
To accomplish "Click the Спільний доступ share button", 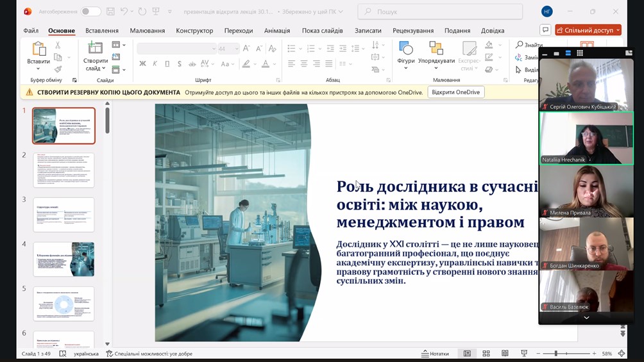I will pyautogui.click(x=585, y=30).
